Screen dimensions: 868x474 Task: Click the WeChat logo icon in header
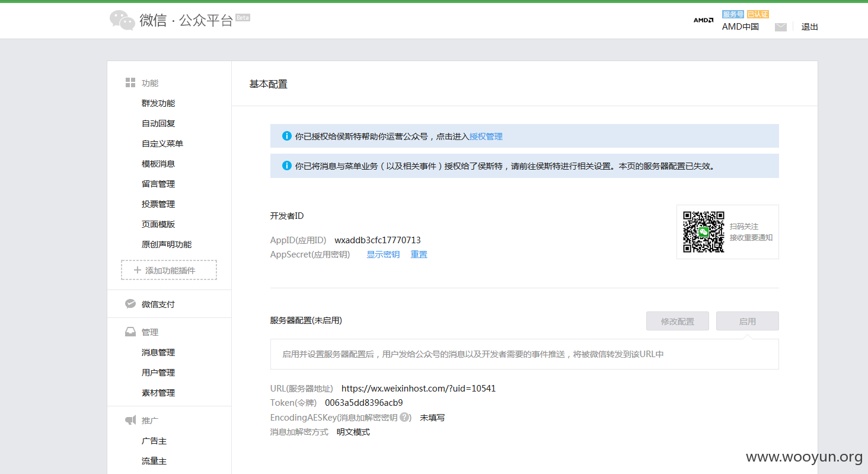coord(123,20)
